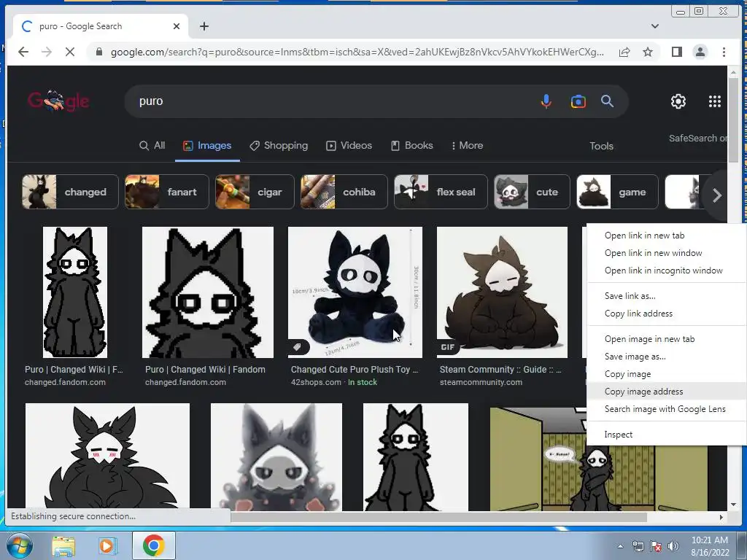Expand the More search options
Image resolution: width=747 pixels, height=560 pixels.
click(468, 145)
